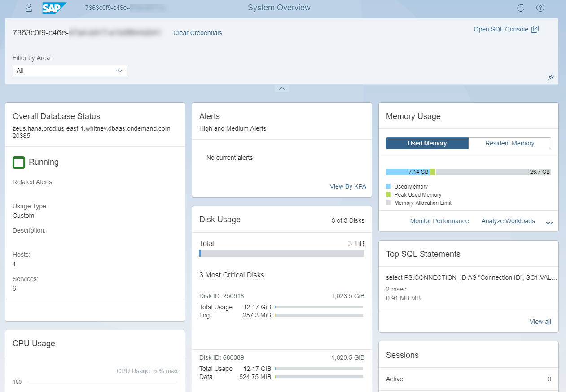Click View all in Top SQL Statements
This screenshot has height=392, width=566.
[540, 322]
